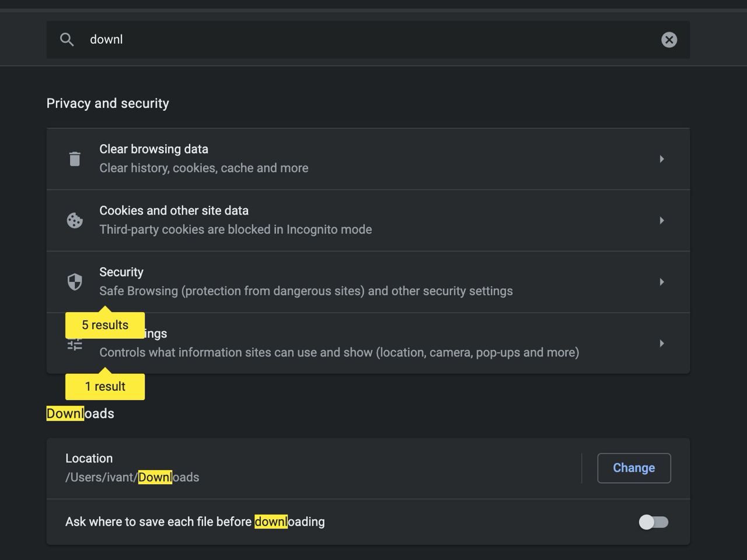This screenshot has width=747, height=560.
Task: Select "Cookies and other site data" title
Action: click(x=174, y=211)
